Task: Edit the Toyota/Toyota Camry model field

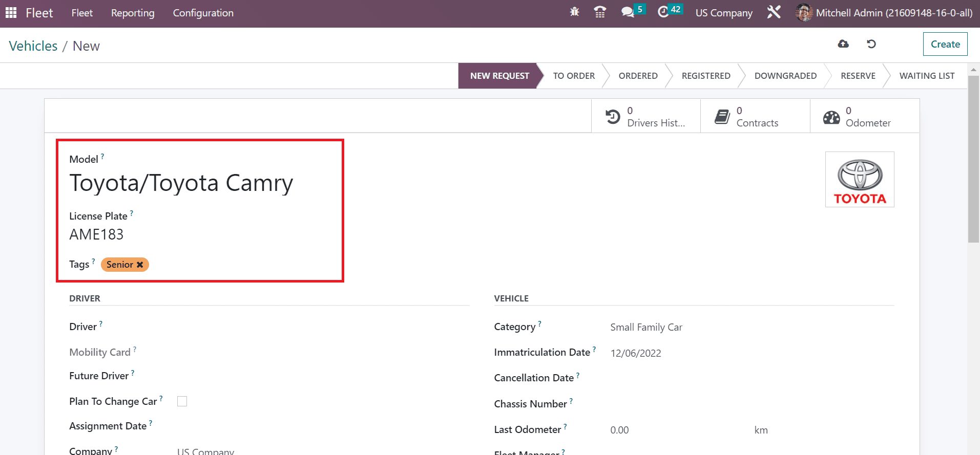Action: pyautogui.click(x=181, y=183)
